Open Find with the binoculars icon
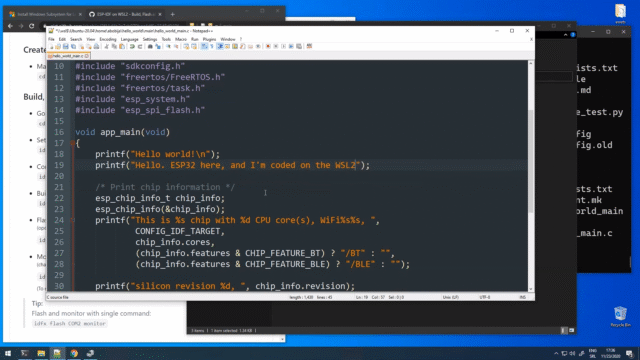 click(x=150, y=47)
